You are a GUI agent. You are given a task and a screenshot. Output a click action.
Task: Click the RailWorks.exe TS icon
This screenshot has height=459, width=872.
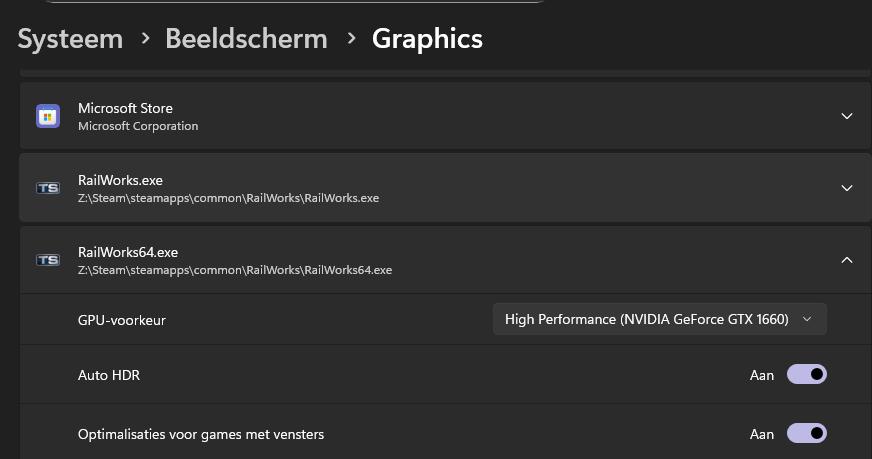click(x=48, y=188)
